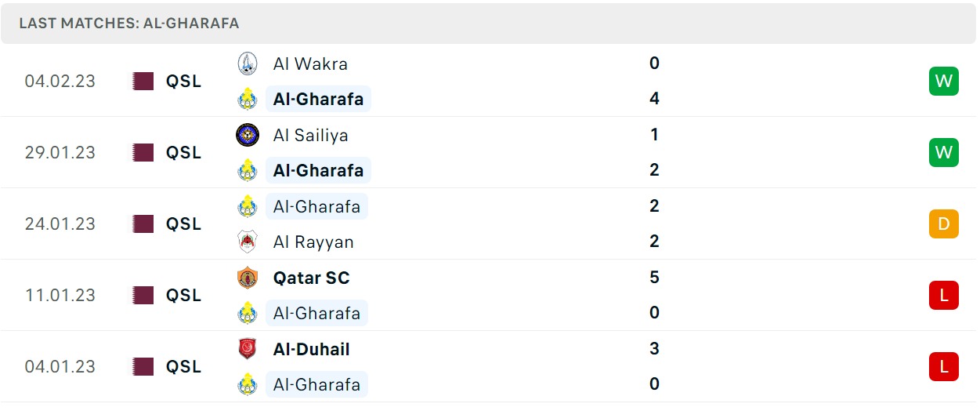This screenshot has width=980, height=418.
Task: Click green W badge for 04.02.23 match
Action: tap(944, 81)
